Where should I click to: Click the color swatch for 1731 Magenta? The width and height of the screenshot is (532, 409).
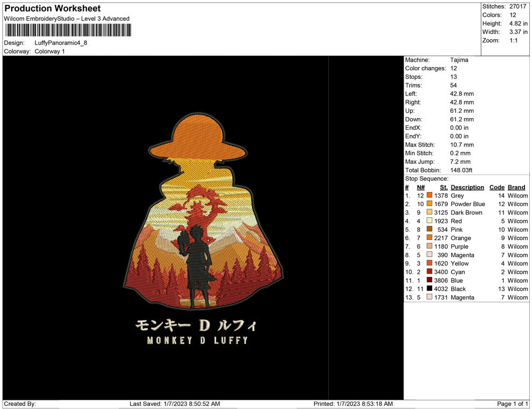click(x=429, y=297)
